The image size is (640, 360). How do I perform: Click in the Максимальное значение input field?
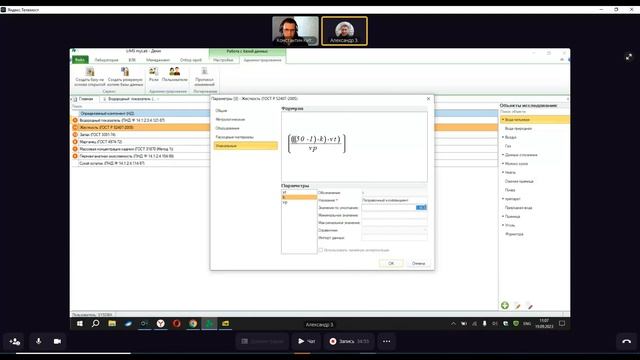394,223
